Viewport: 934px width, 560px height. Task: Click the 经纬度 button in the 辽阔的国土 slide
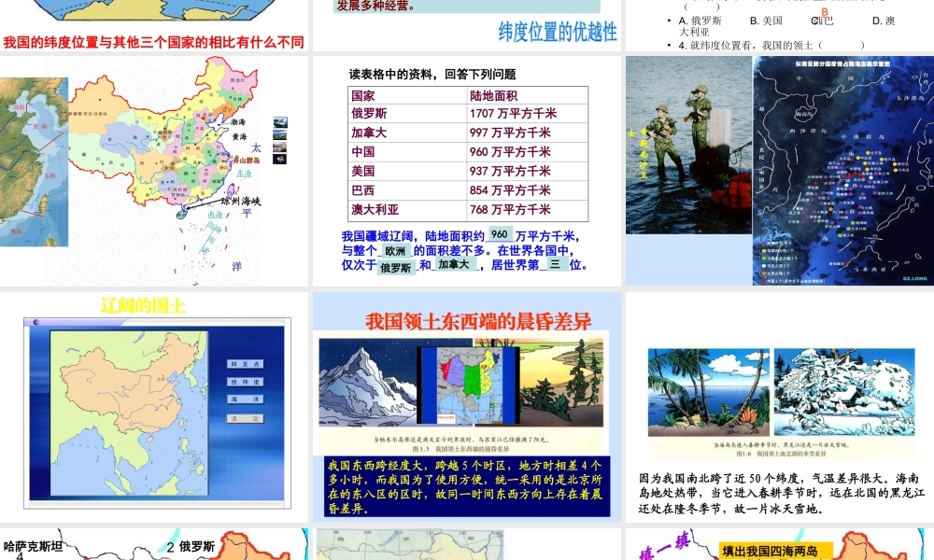pos(245,382)
